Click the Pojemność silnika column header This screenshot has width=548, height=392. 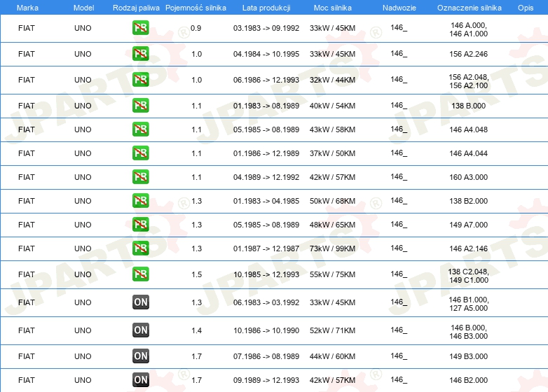[x=196, y=8]
